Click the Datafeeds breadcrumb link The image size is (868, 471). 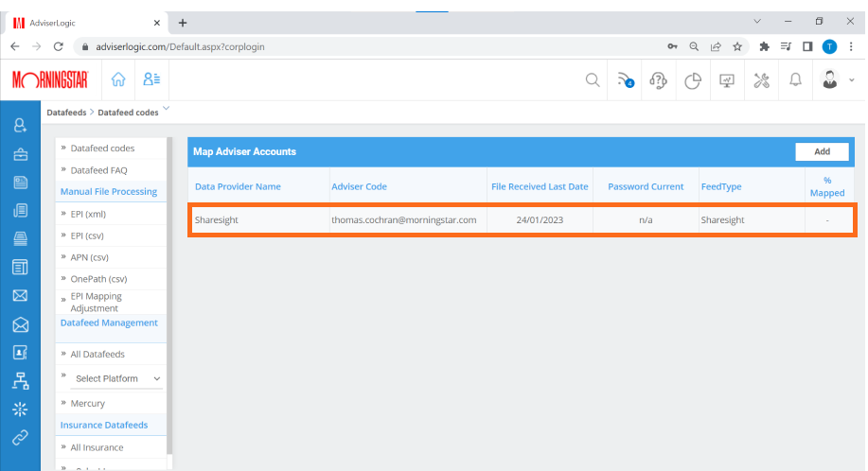point(66,113)
